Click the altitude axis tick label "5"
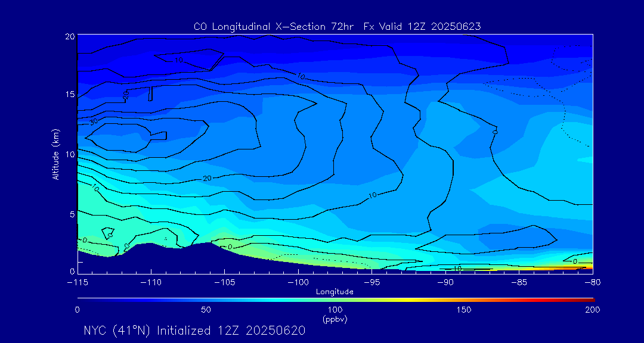644x343 pixels. (x=72, y=214)
